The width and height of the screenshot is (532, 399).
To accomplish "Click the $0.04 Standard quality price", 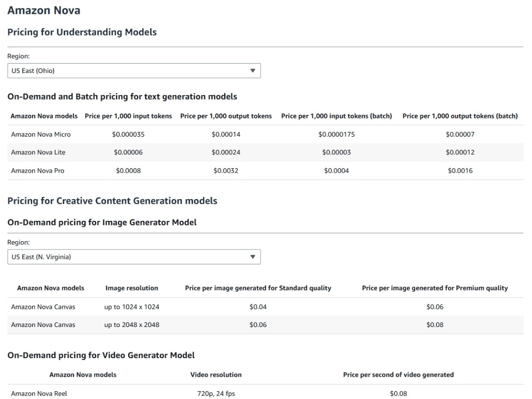I will [x=258, y=307].
